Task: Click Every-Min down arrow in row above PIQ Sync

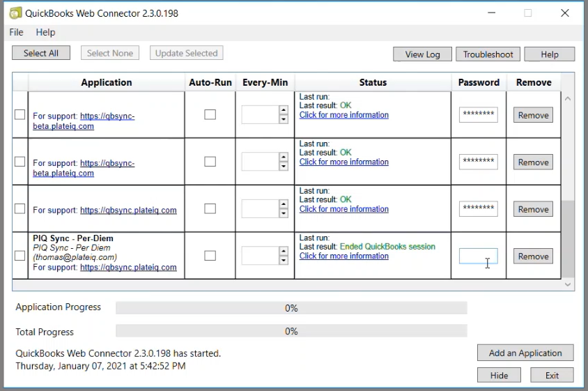Action: (x=284, y=213)
